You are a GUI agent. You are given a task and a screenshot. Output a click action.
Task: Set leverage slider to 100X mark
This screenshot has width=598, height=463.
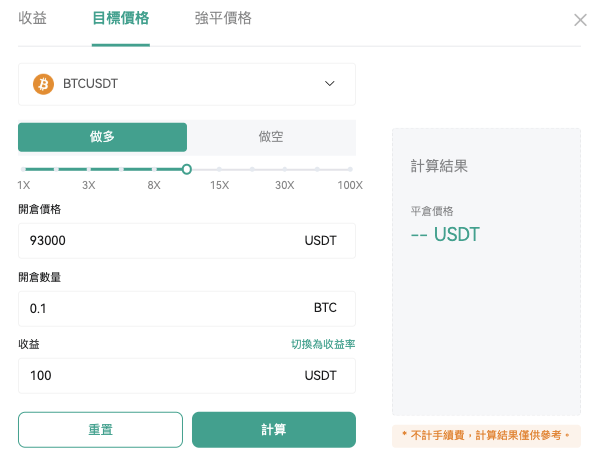coord(350,169)
